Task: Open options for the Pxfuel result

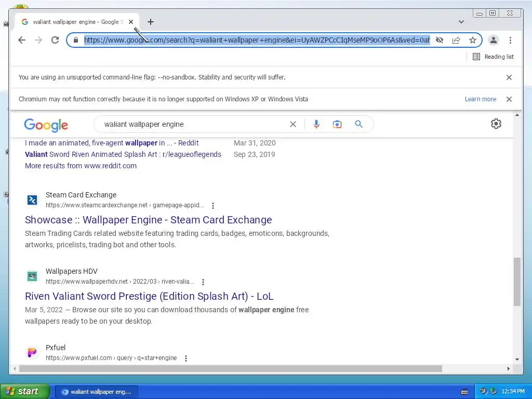Action: [185, 358]
